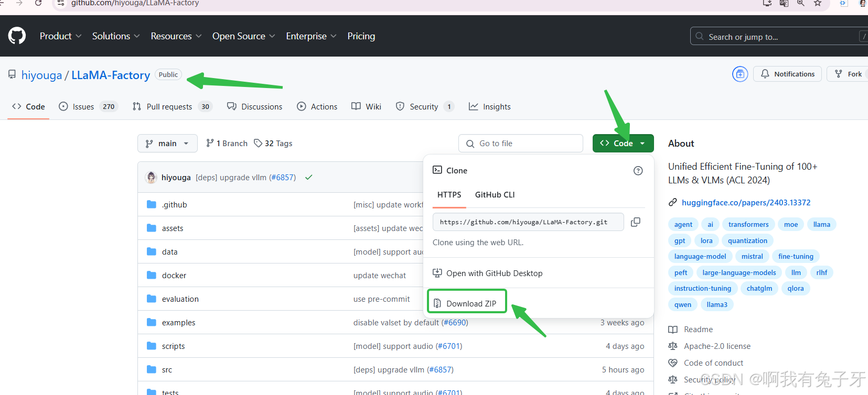The image size is (868, 395).
Task: Expand the Resources menu
Action: (176, 36)
